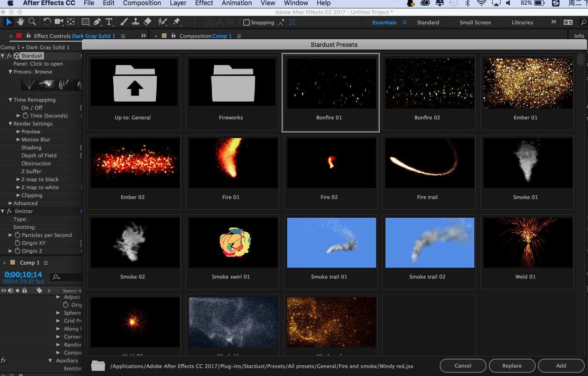
Task: Select the Fire trail preset thumbnail
Action: click(428, 162)
